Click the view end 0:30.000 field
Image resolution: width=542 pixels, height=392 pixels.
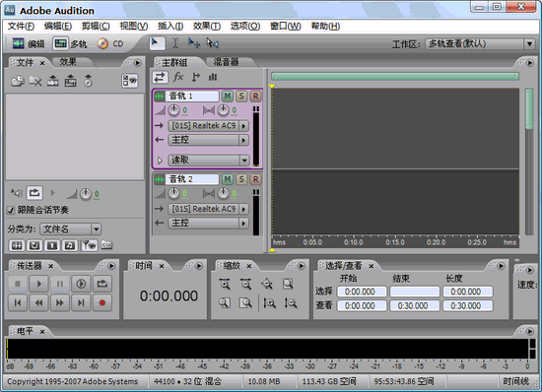click(x=415, y=306)
